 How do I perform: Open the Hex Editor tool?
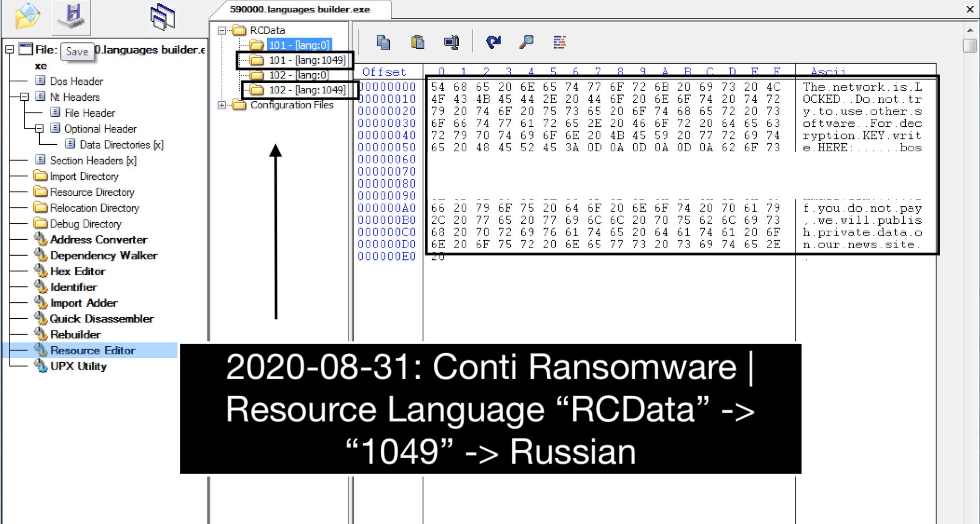click(x=78, y=272)
